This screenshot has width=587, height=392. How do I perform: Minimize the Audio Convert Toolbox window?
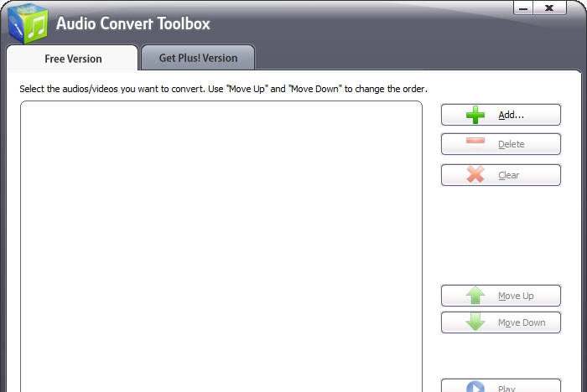[523, 8]
